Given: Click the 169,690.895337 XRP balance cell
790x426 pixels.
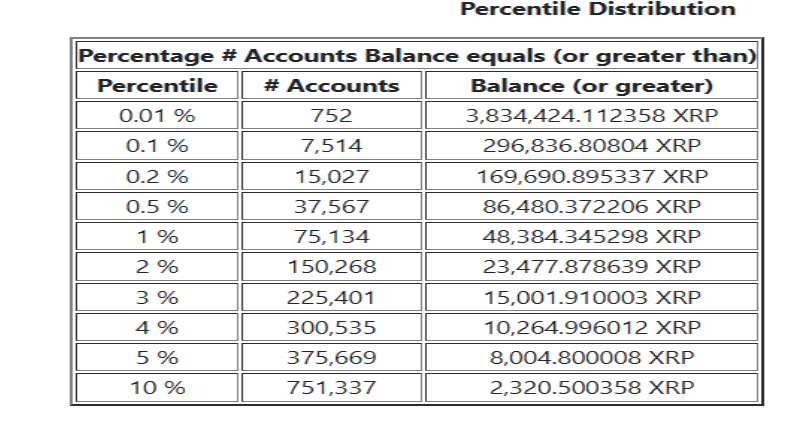Looking at the screenshot, I should coord(590,176).
